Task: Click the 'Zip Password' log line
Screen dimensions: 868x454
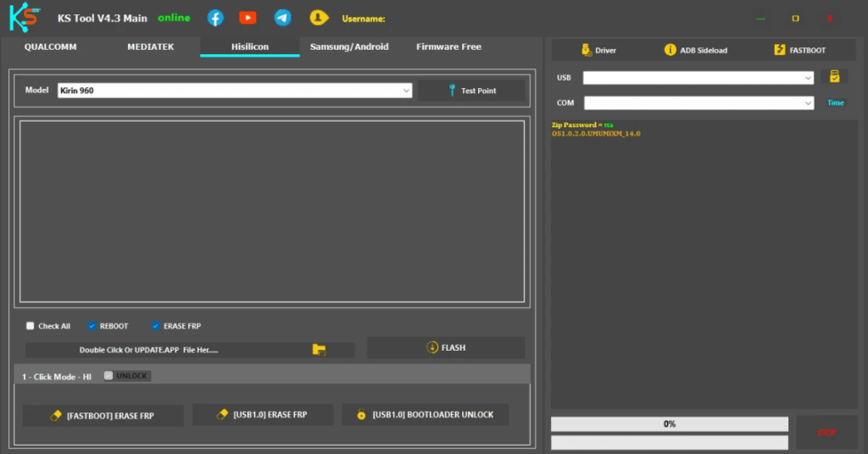Action: click(x=581, y=125)
